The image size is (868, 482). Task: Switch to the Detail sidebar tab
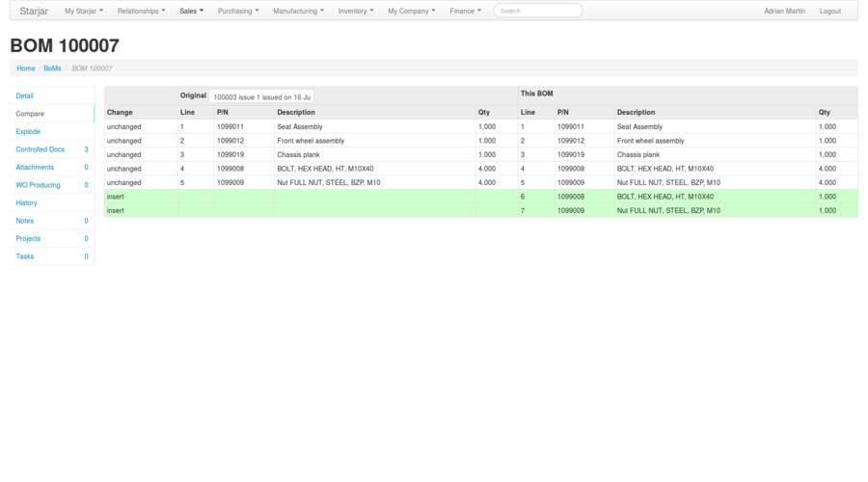click(x=25, y=95)
